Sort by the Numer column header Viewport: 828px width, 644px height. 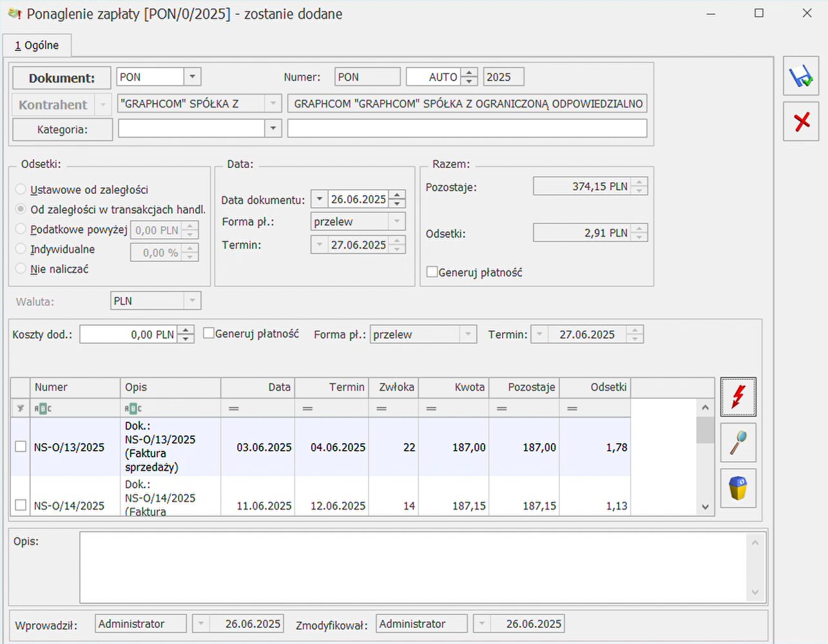click(x=75, y=387)
